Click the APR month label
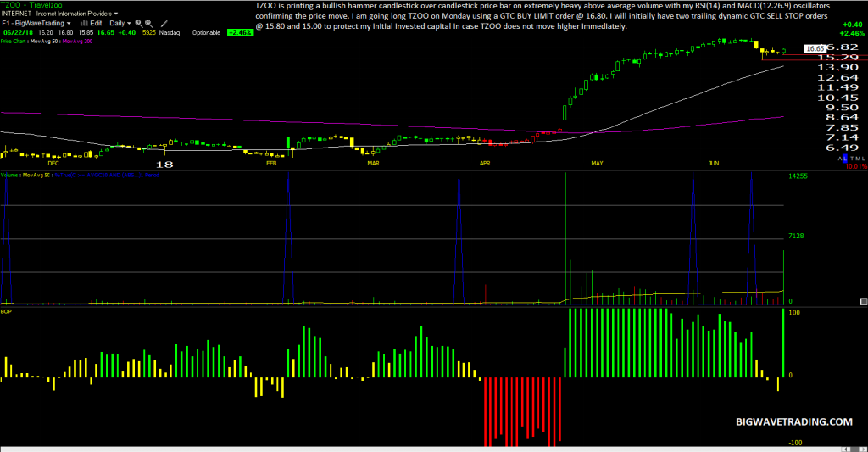 (x=485, y=164)
